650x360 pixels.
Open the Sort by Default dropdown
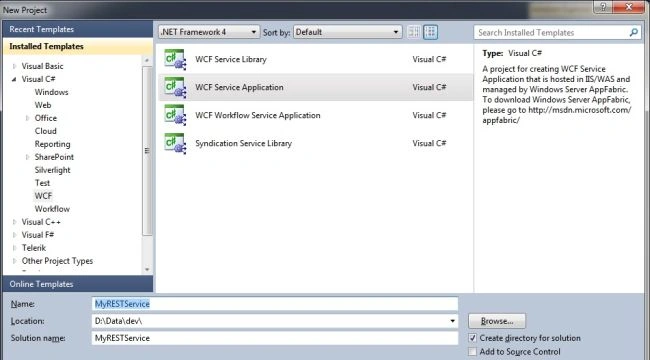tap(347, 32)
